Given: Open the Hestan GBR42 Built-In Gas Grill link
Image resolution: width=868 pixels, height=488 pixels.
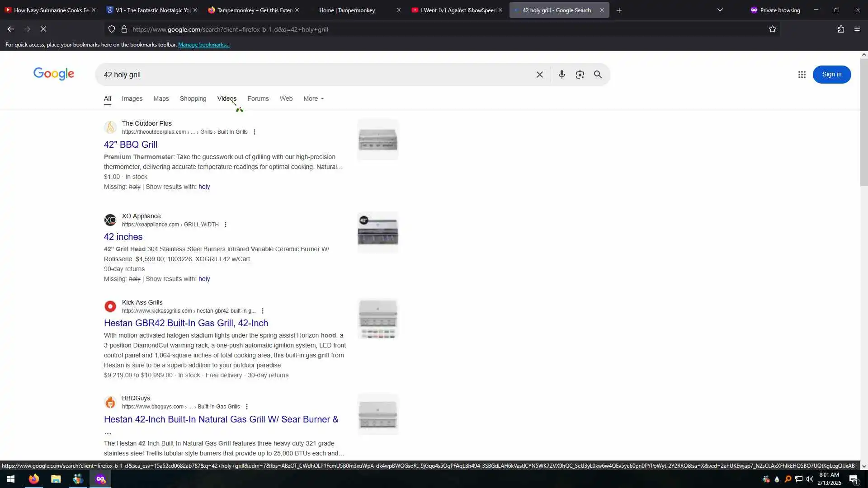Looking at the screenshot, I should click(186, 323).
